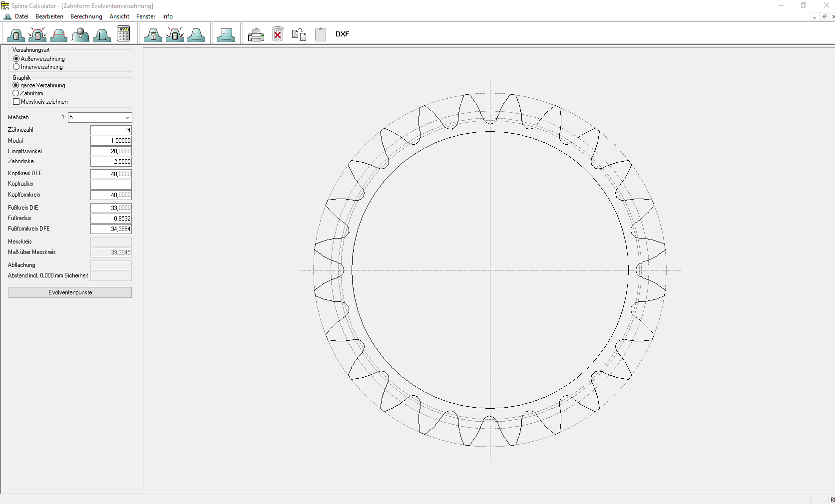Click the DXF export button
Image resolution: width=835 pixels, height=504 pixels.
coord(342,34)
